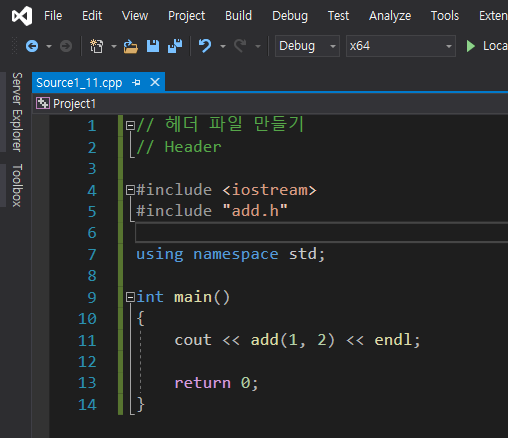Open the Server Explorer side panel
The image size is (508, 438).
(17, 112)
